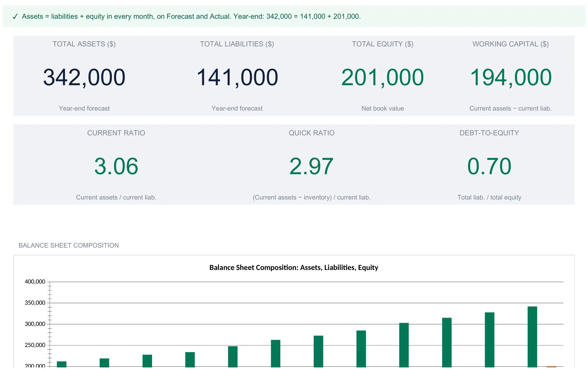Click the DEBT-TO-EQUITY label
Image resolution: width=588 pixels, height=370 pixels.
click(x=489, y=133)
